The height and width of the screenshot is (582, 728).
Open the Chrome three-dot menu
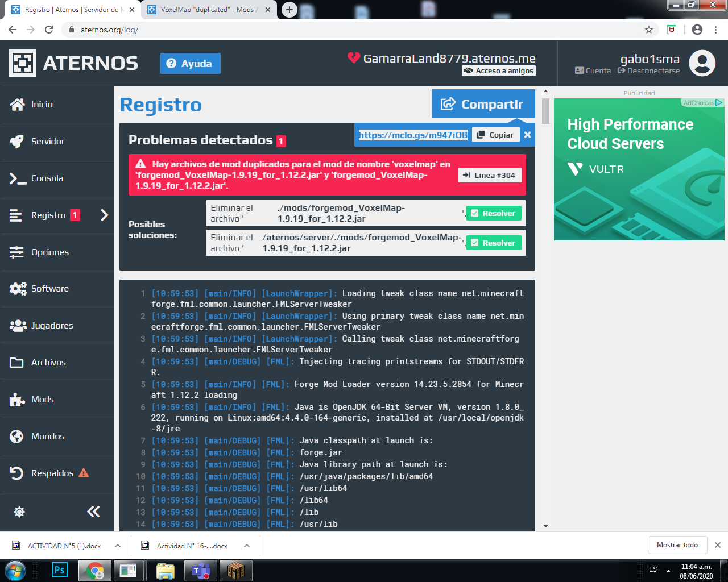[715, 30]
